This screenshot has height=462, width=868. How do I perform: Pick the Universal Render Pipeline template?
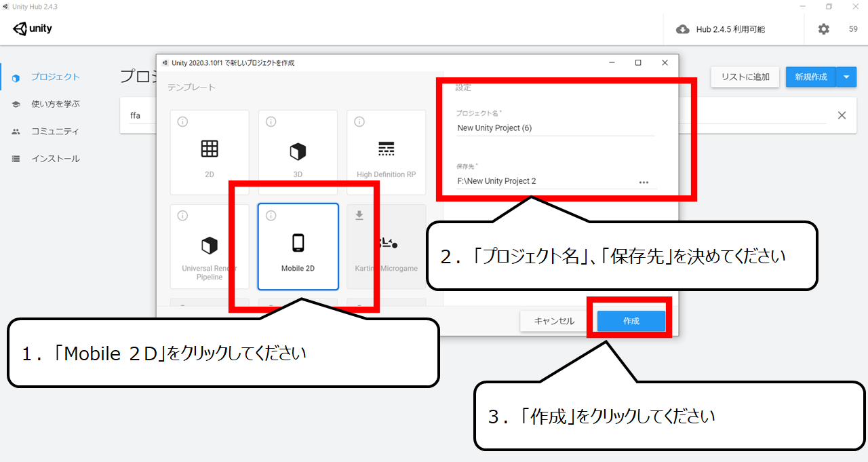point(210,247)
